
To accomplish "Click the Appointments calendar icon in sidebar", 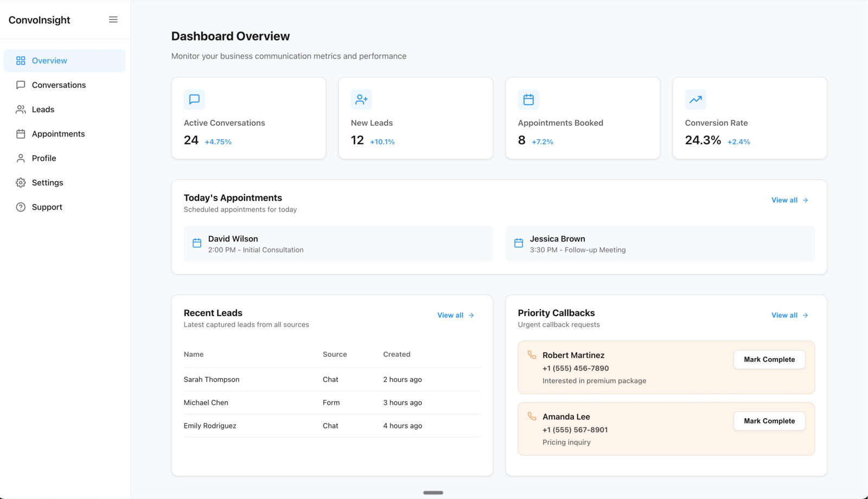I will click(21, 134).
